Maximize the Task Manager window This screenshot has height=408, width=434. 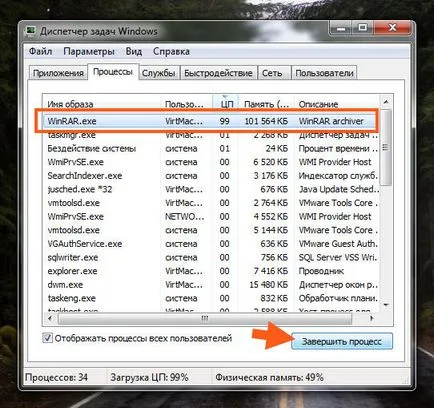(x=363, y=28)
